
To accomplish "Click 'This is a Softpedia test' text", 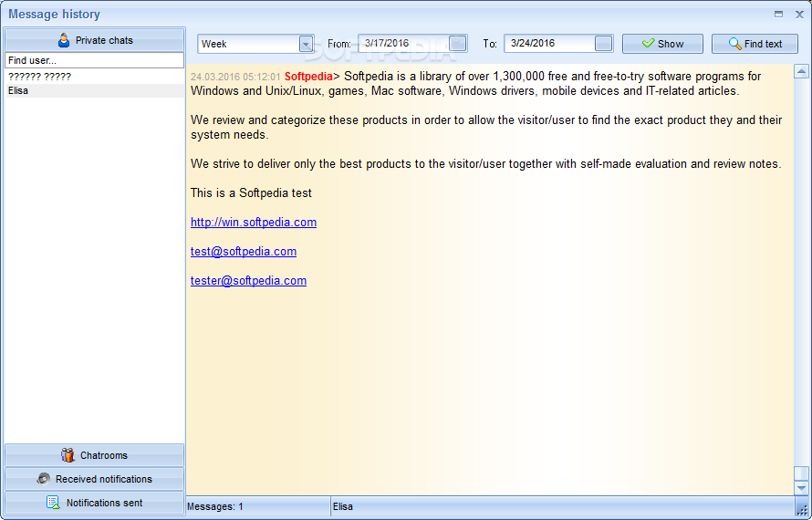I will click(251, 193).
